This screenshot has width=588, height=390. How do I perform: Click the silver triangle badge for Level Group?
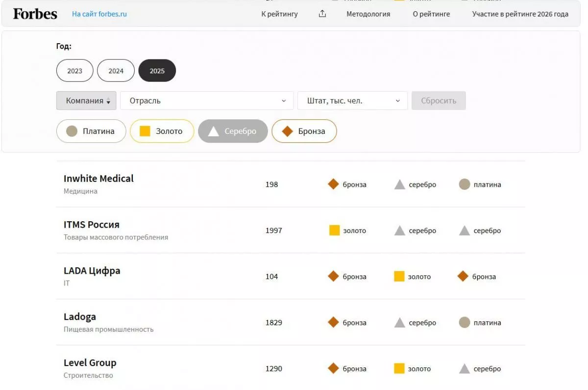tap(465, 368)
